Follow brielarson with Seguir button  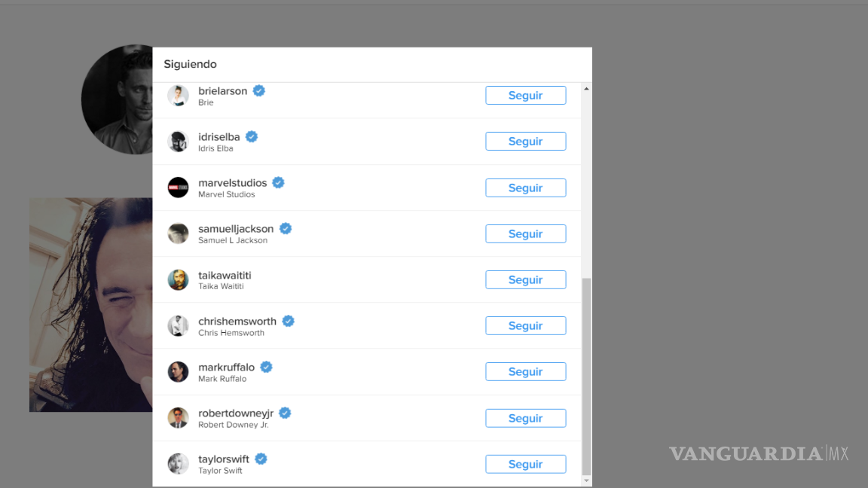click(525, 96)
